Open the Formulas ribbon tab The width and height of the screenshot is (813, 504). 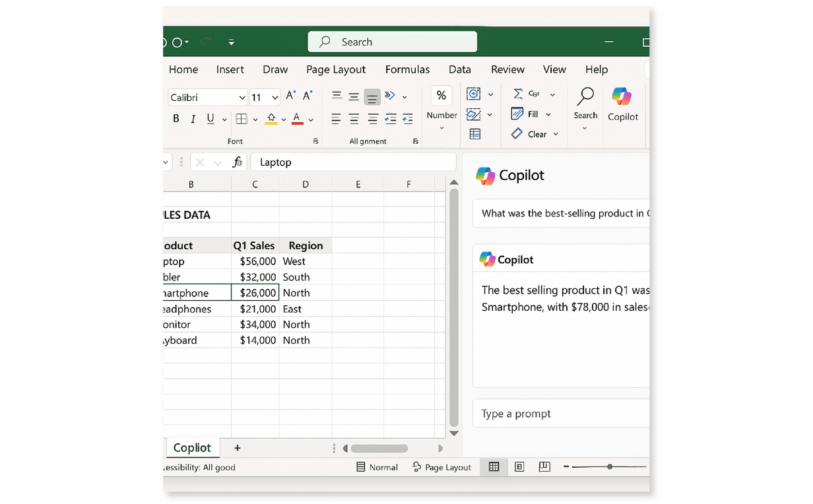point(407,69)
